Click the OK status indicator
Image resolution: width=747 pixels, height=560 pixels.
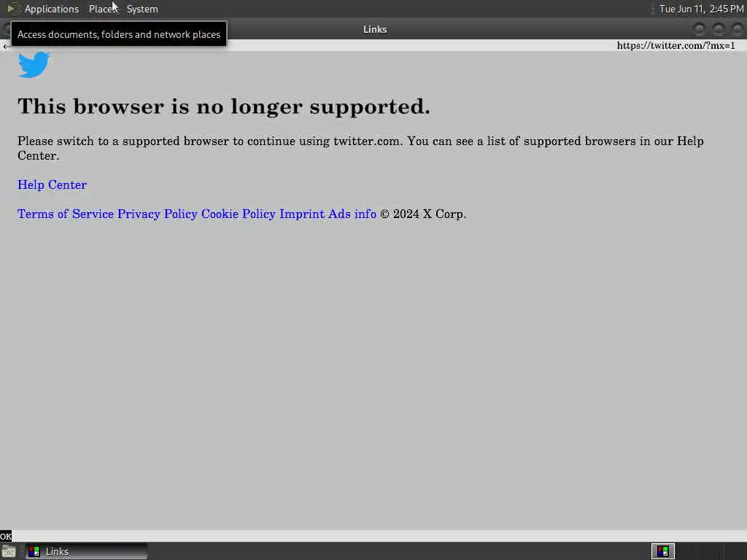click(6, 536)
